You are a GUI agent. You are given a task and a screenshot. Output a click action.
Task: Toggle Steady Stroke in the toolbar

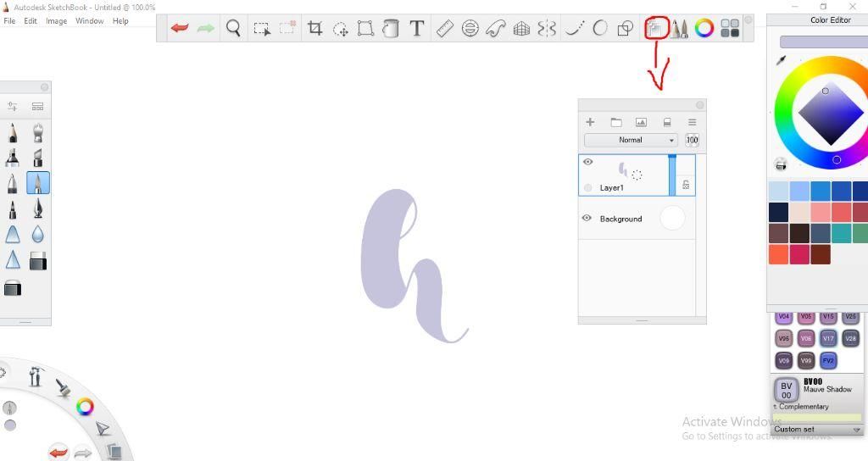(574, 28)
